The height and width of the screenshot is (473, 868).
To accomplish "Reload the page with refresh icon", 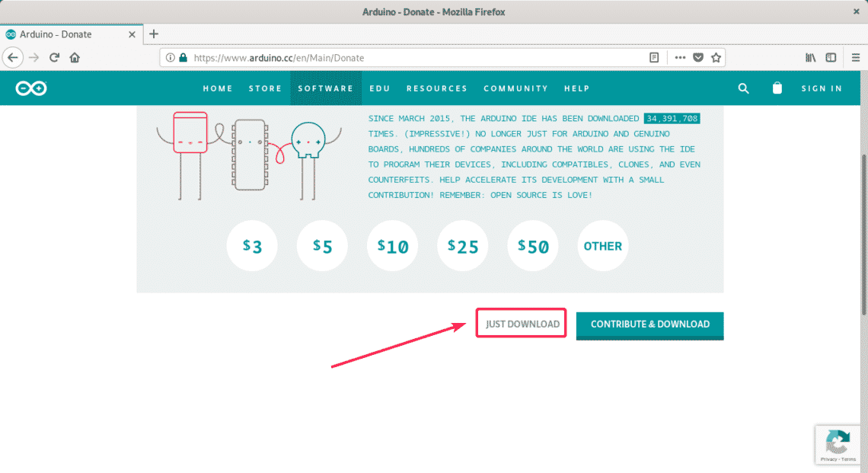I will tap(55, 57).
